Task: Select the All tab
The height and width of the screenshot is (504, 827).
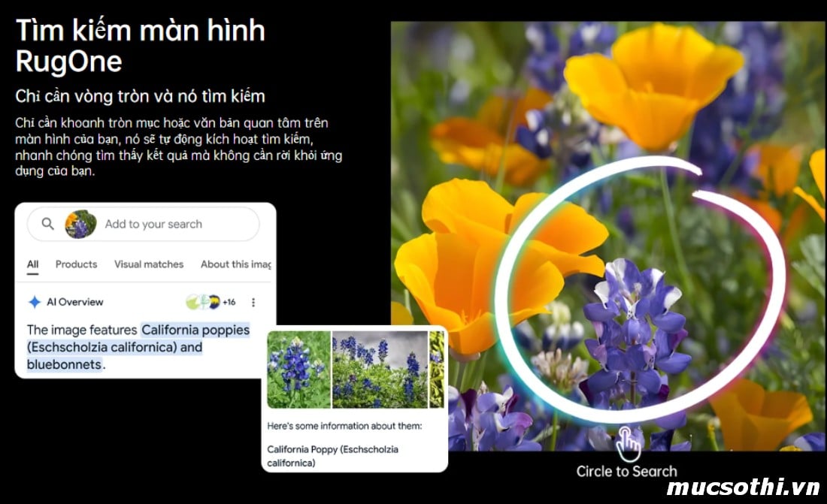Action: (33, 264)
